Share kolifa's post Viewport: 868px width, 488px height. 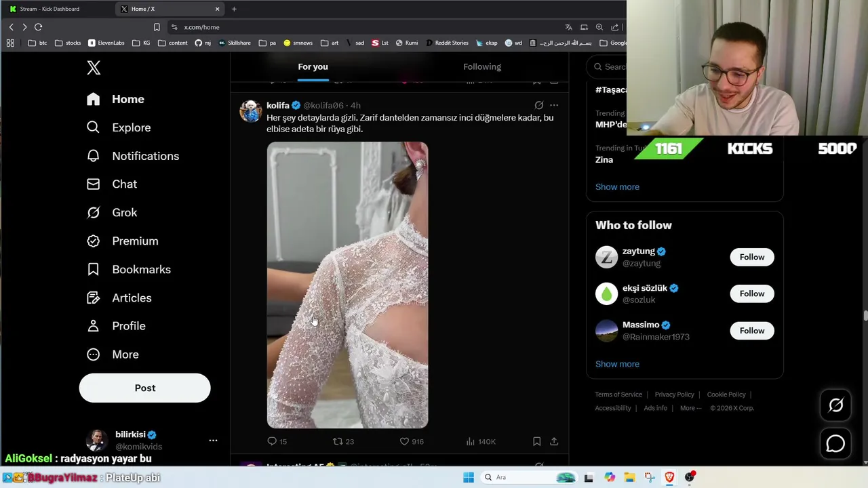click(554, 441)
